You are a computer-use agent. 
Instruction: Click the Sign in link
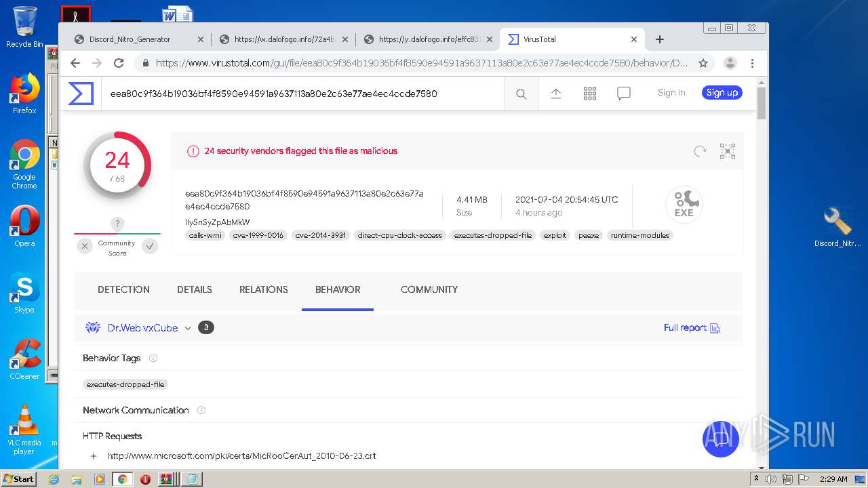coord(671,93)
